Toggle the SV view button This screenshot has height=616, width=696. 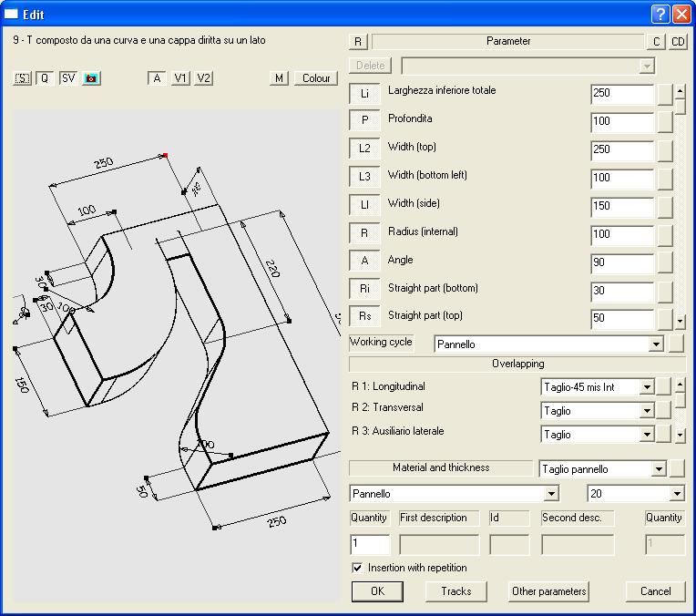pos(68,78)
